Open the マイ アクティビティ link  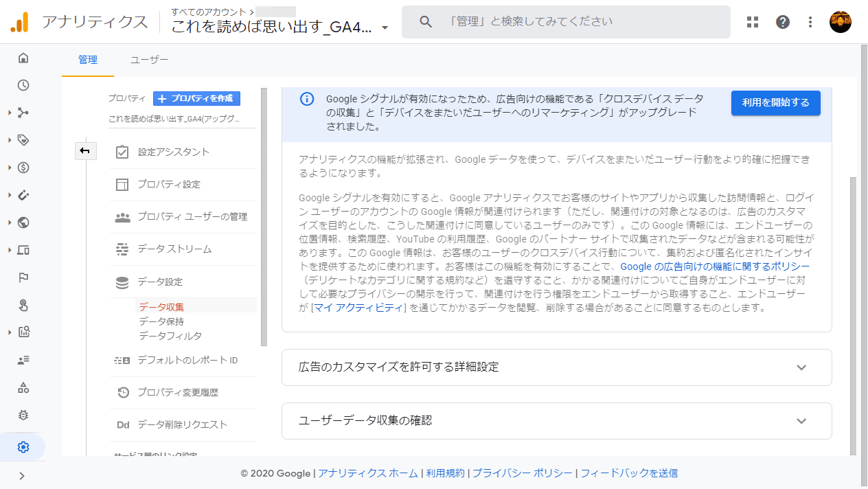(x=358, y=308)
